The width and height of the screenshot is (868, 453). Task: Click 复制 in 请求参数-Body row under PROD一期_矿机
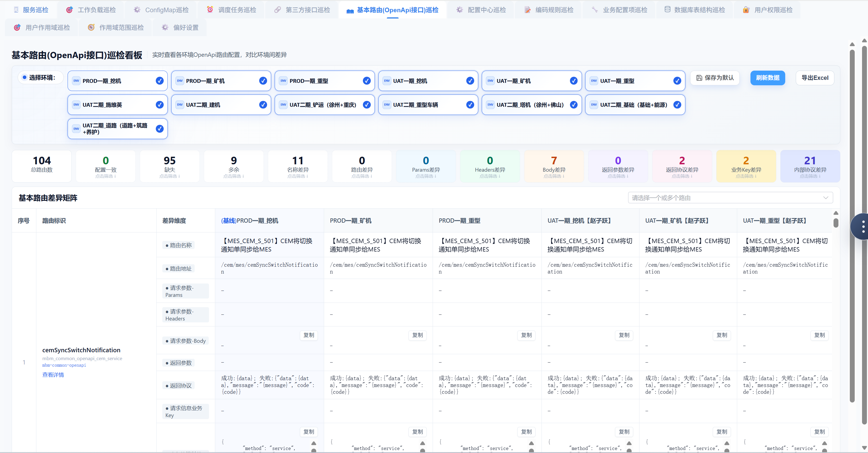pyautogui.click(x=417, y=335)
